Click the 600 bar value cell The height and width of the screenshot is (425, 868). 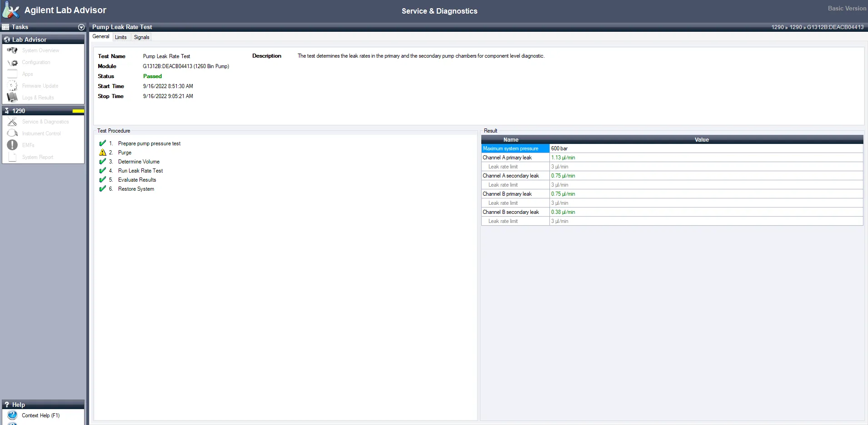click(706, 148)
